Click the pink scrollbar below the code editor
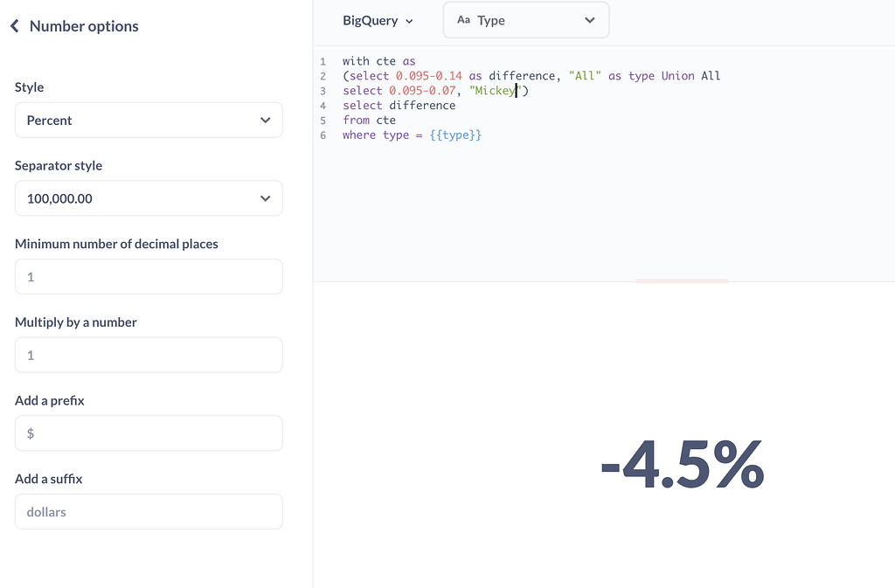The height and width of the screenshot is (588, 895). (683, 280)
